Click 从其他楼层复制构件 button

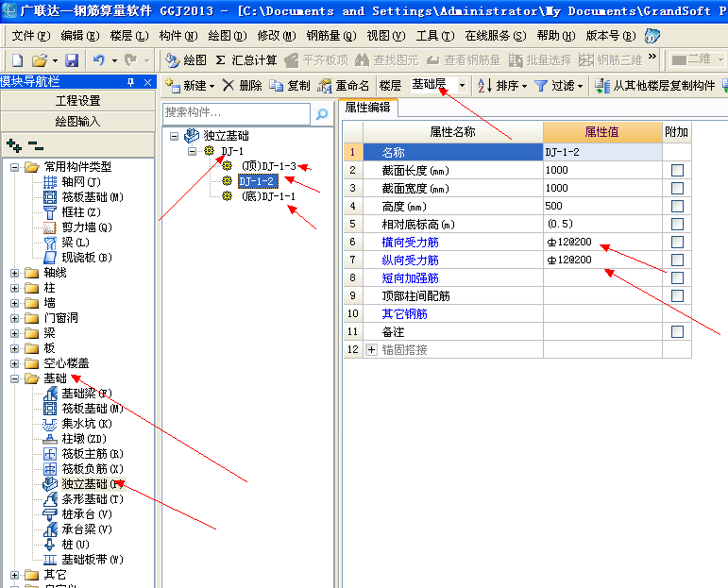[655, 85]
